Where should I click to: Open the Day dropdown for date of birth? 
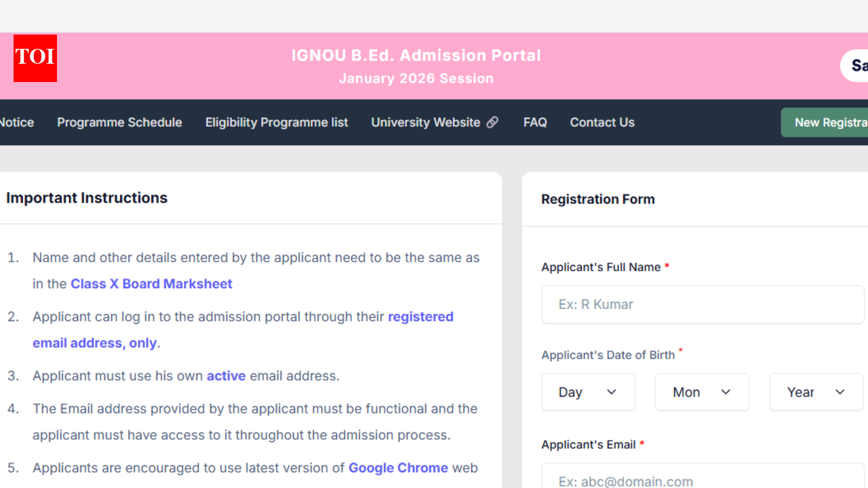coord(588,392)
